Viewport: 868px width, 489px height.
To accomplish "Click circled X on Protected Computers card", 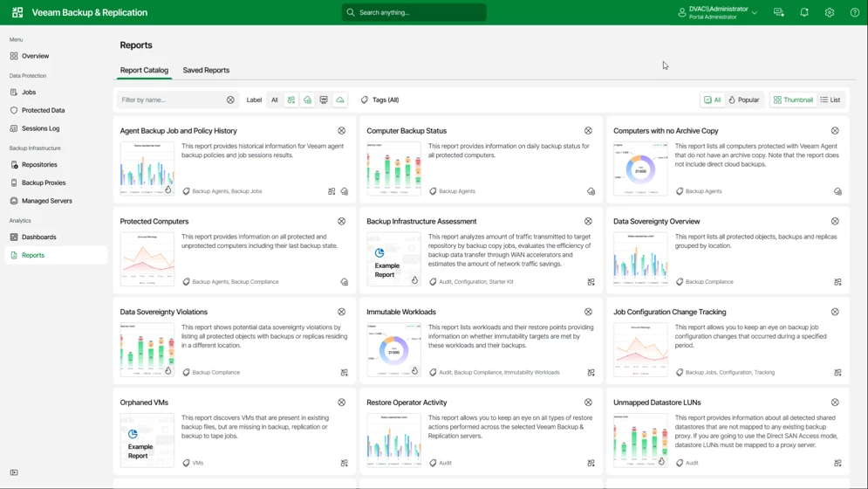I will point(342,221).
